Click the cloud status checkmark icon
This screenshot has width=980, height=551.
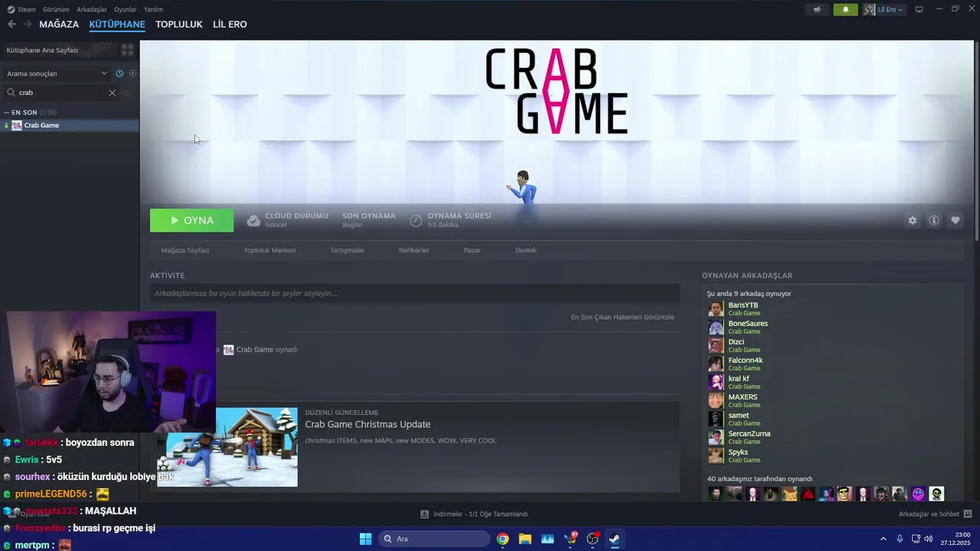(253, 220)
